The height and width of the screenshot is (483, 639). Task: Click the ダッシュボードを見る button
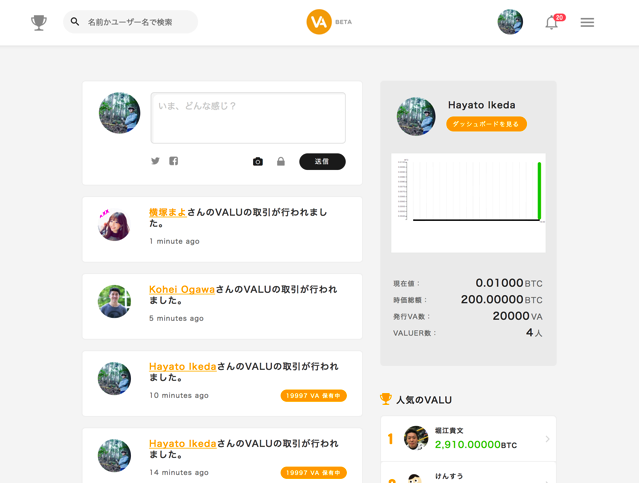pyautogui.click(x=486, y=124)
